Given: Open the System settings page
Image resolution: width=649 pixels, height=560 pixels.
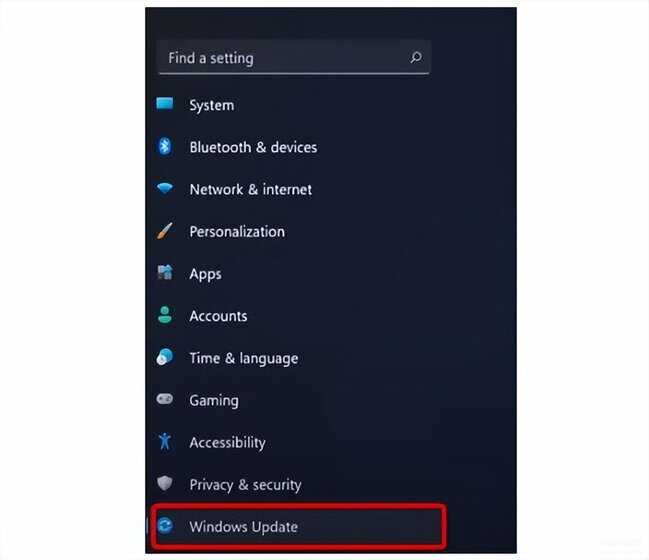Looking at the screenshot, I should pyautogui.click(x=212, y=105).
